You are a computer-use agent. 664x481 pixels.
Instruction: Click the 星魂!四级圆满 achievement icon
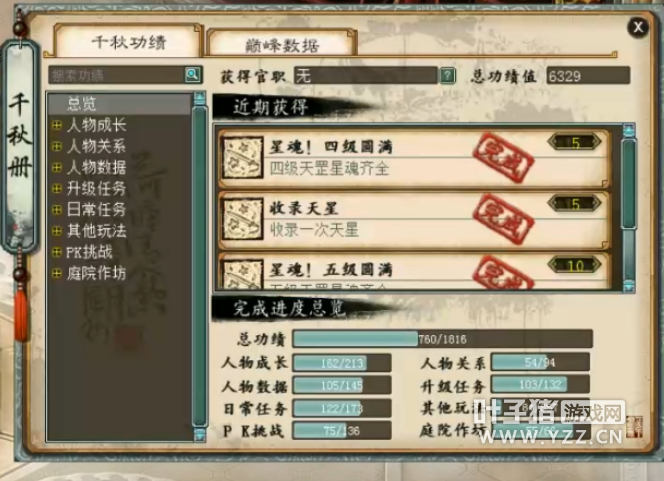coord(242,158)
